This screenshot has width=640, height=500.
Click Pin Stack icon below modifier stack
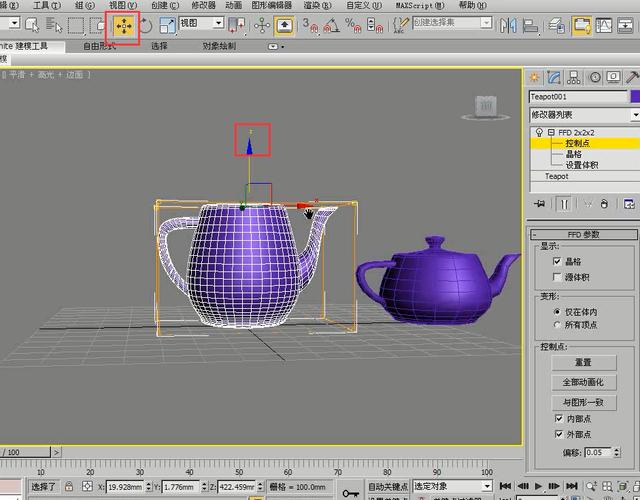tap(539, 203)
